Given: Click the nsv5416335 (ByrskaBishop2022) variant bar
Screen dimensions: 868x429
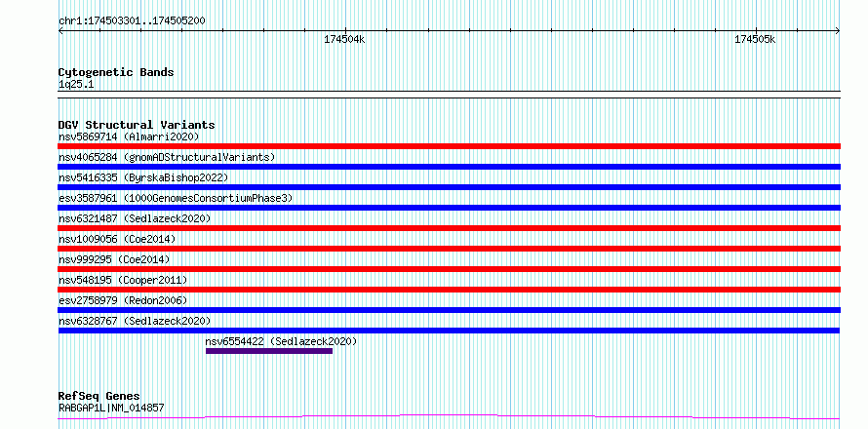Looking at the screenshot, I should [x=449, y=187].
